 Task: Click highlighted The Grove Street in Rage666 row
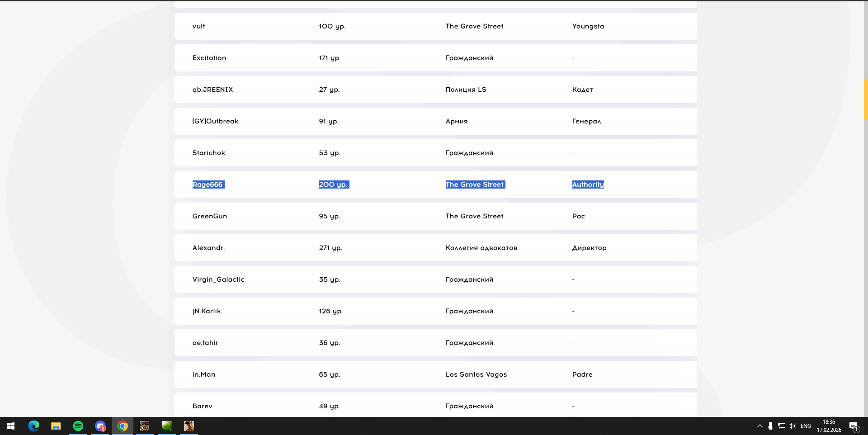(475, 184)
